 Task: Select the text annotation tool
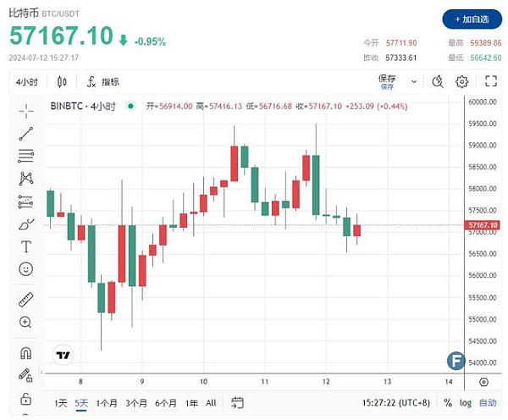[25, 246]
